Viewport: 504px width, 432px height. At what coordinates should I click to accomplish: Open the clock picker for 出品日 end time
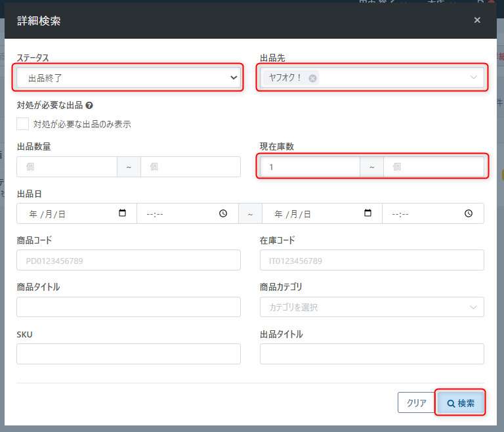[x=469, y=213]
